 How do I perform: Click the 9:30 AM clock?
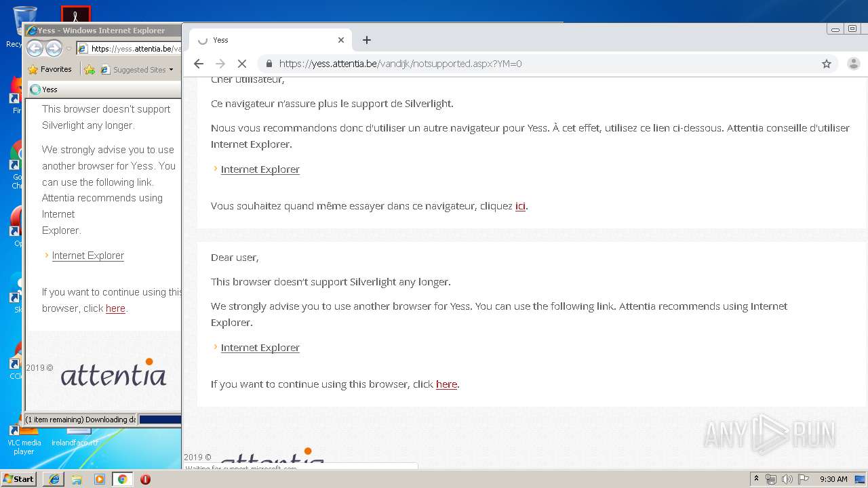pyautogui.click(x=833, y=479)
